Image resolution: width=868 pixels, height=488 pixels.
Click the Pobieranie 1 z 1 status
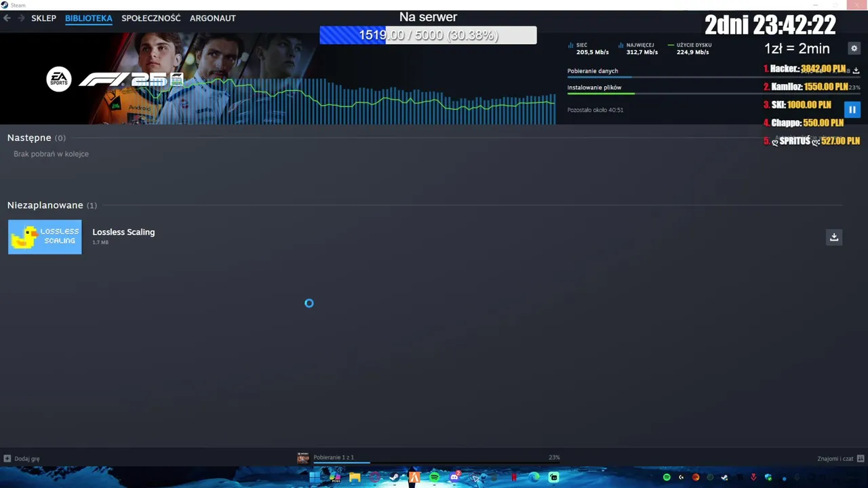334,457
